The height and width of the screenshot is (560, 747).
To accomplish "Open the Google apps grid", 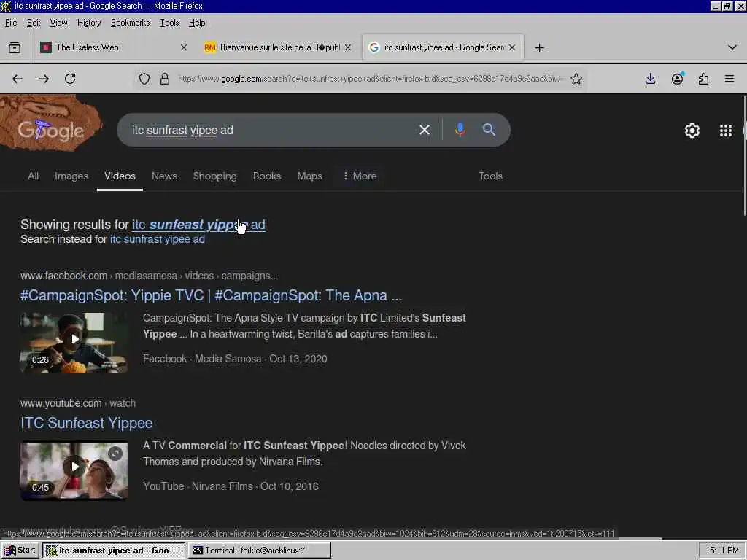I will click(x=726, y=131).
